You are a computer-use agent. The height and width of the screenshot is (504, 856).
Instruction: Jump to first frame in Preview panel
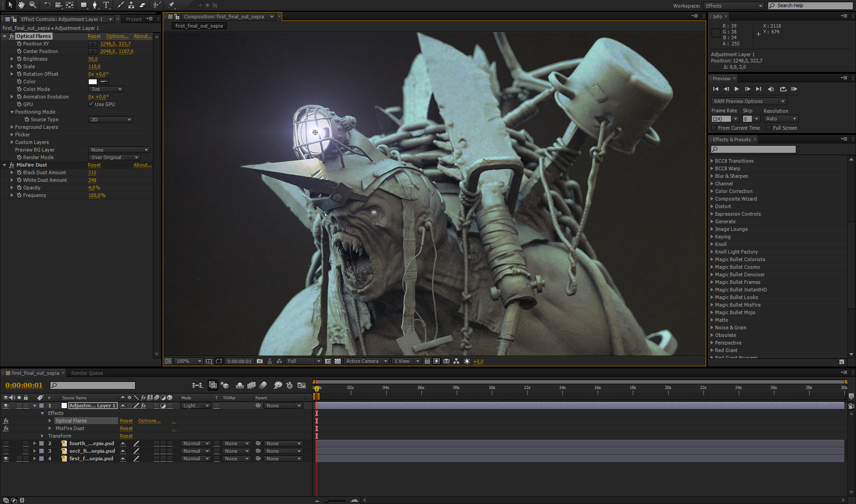pos(716,89)
